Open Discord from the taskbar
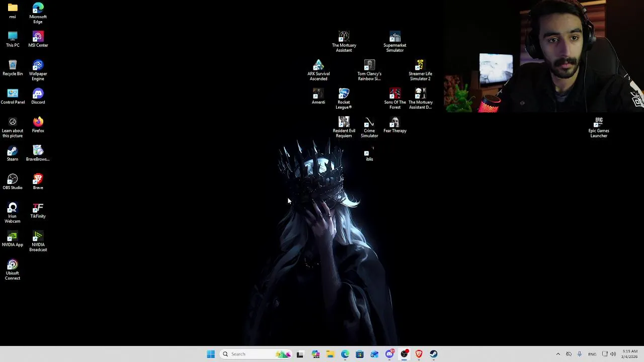Image resolution: width=644 pixels, height=362 pixels. click(389, 354)
